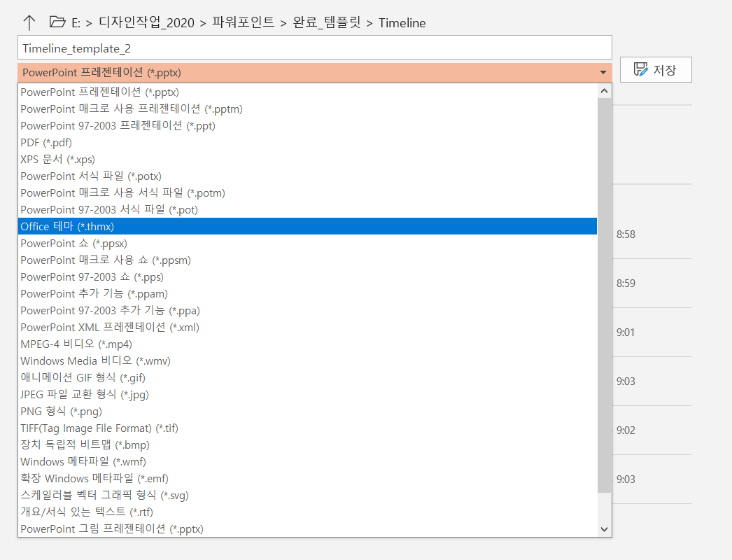
Task: Click the 저장 save button
Action: tap(656, 70)
